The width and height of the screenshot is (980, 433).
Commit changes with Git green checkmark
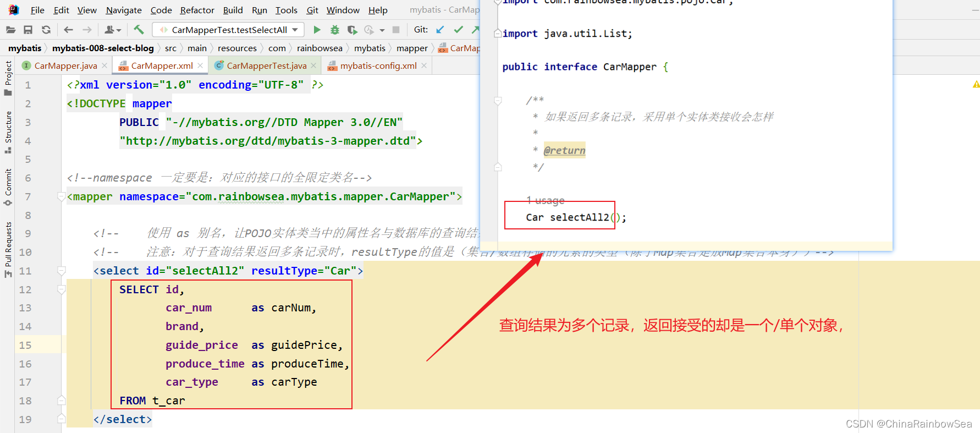pos(458,30)
